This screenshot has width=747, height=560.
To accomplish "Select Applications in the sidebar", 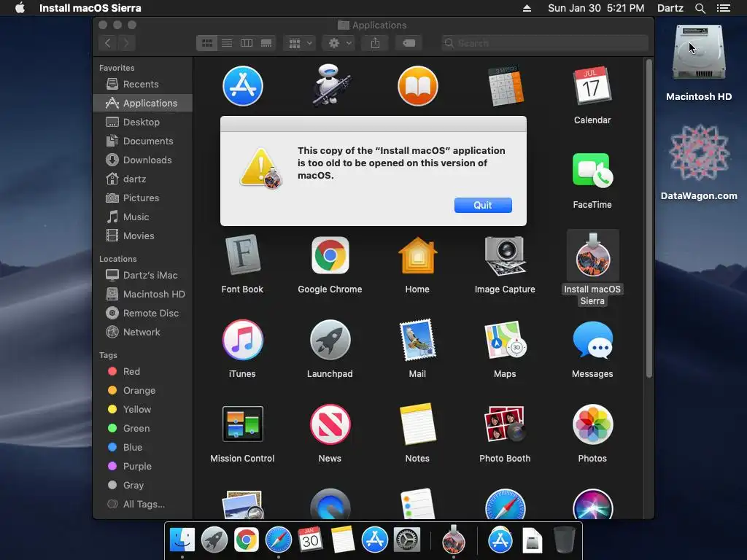I will (x=142, y=103).
